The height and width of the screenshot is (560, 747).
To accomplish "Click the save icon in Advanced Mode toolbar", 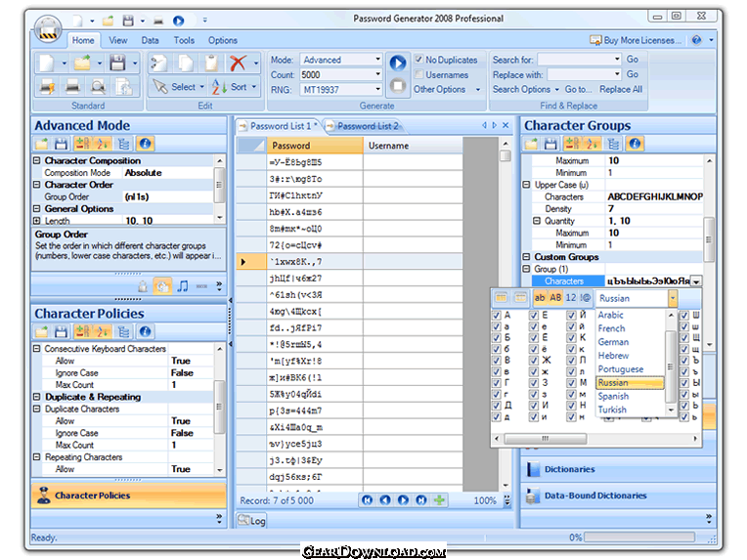I will [61, 144].
